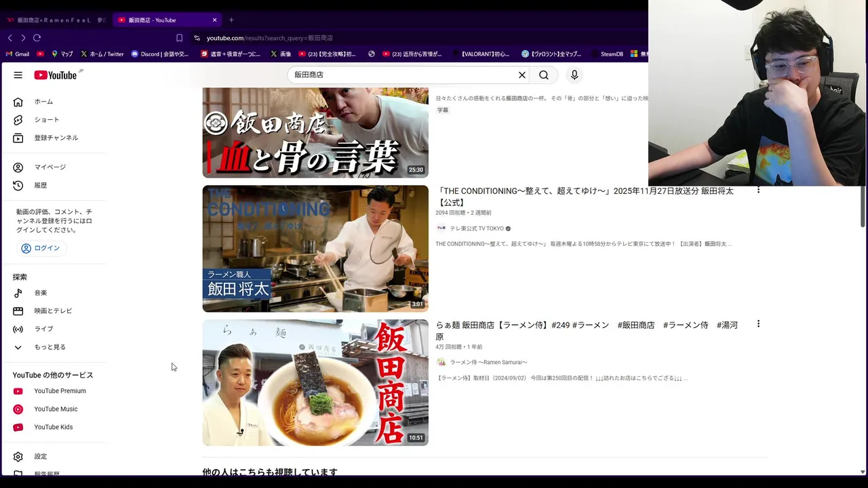Click the browser forward arrow

23,38
